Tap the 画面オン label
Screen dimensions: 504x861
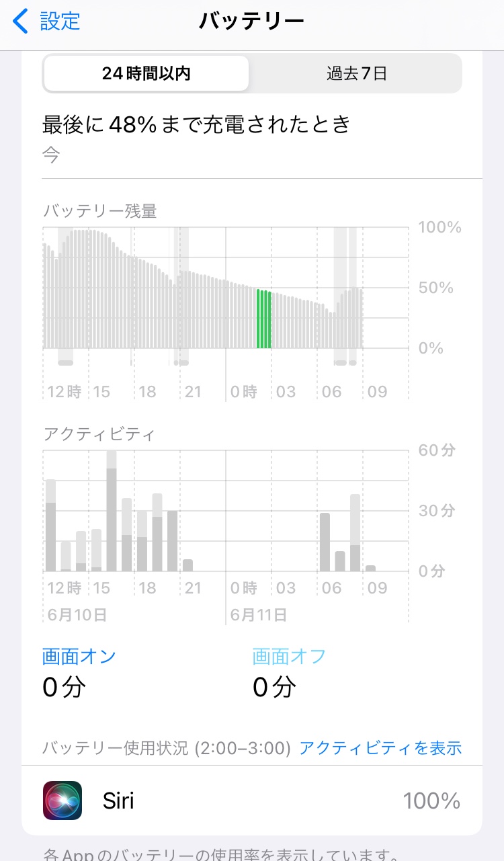click(x=79, y=656)
